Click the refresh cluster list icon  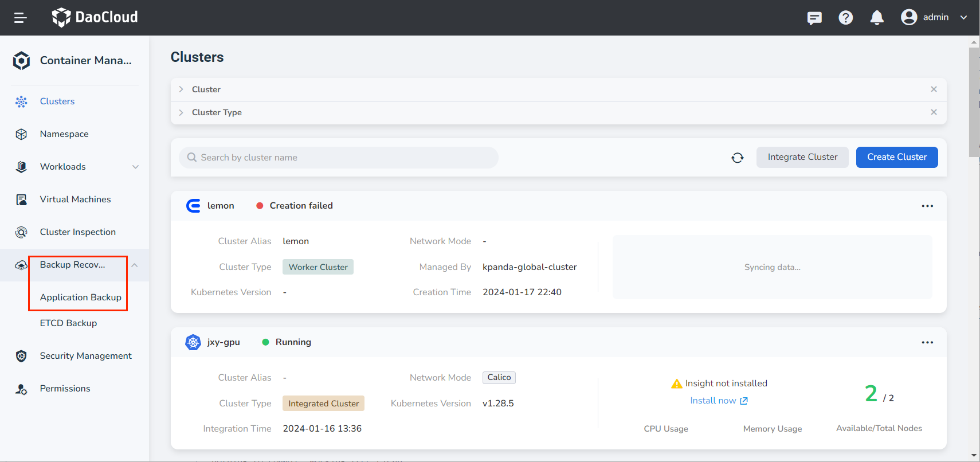click(x=737, y=158)
